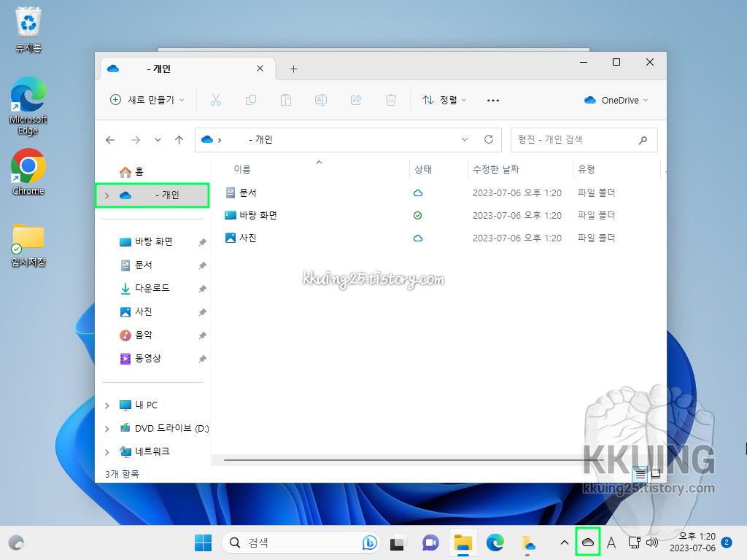The width and height of the screenshot is (747, 560).
Task: Click the Cut scissors icon in toolbar
Action: pos(216,100)
